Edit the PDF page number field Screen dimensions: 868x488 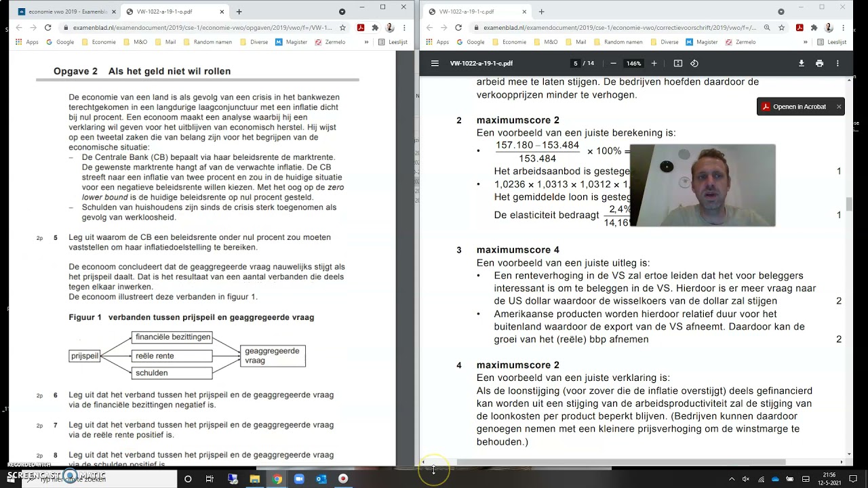575,63
